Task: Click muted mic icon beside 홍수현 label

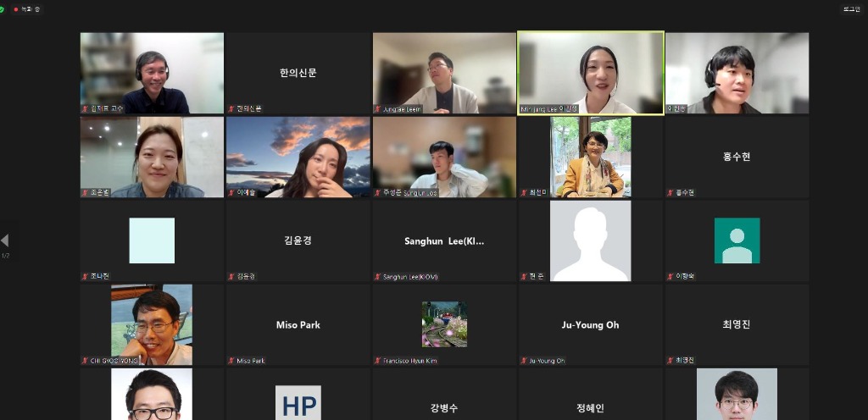Action: coord(670,193)
